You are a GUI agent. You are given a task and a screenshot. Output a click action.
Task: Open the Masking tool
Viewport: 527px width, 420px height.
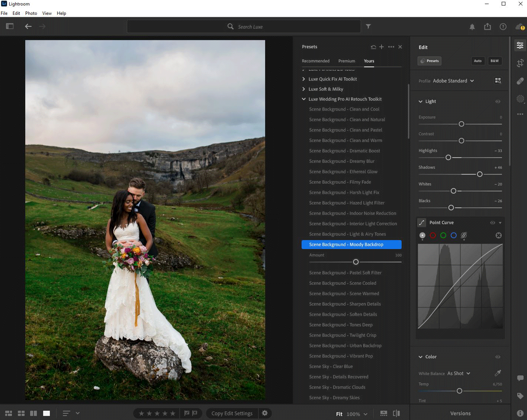520,99
